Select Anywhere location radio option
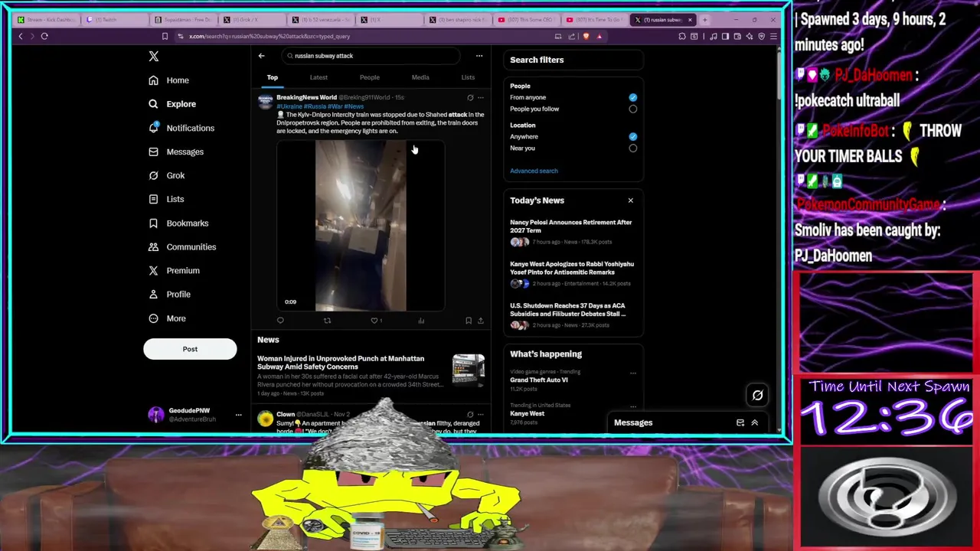Image resolution: width=980 pixels, height=551 pixels. [633, 136]
